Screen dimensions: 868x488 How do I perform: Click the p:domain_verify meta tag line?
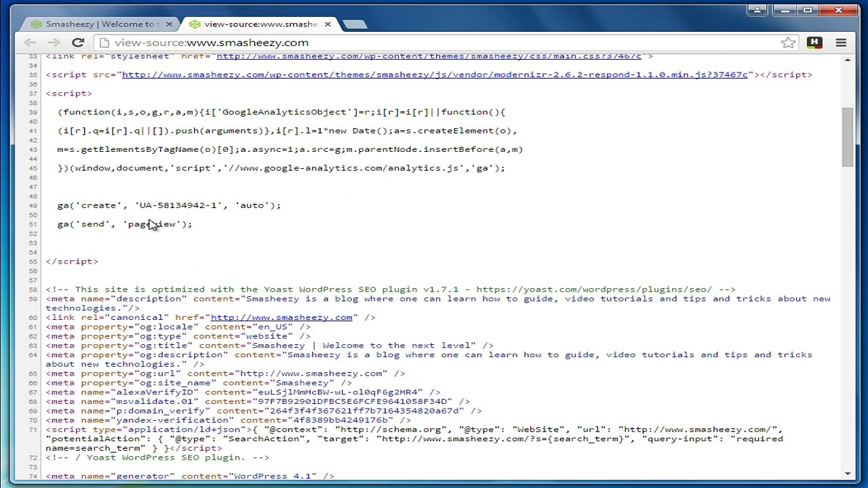pyautogui.click(x=264, y=411)
